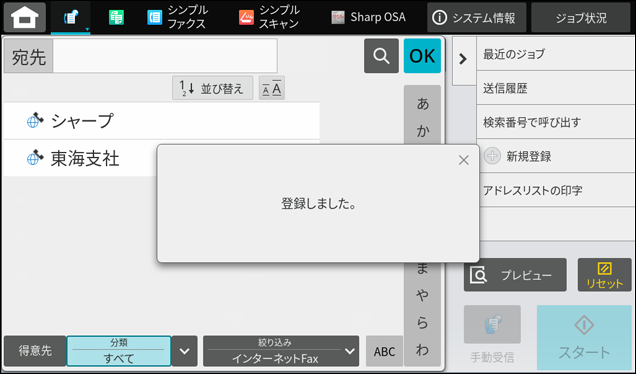Tap the スタート button

tap(584, 337)
